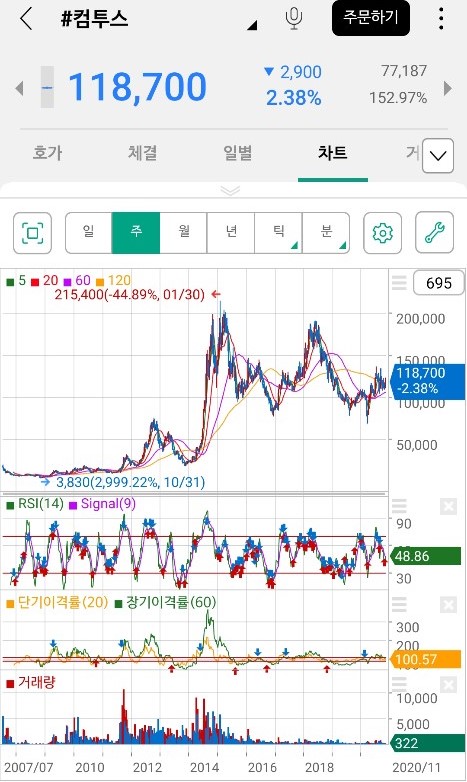Screen dimensions: 467x782
Task: Tap the green 322 volume value tag
Action: [428, 743]
